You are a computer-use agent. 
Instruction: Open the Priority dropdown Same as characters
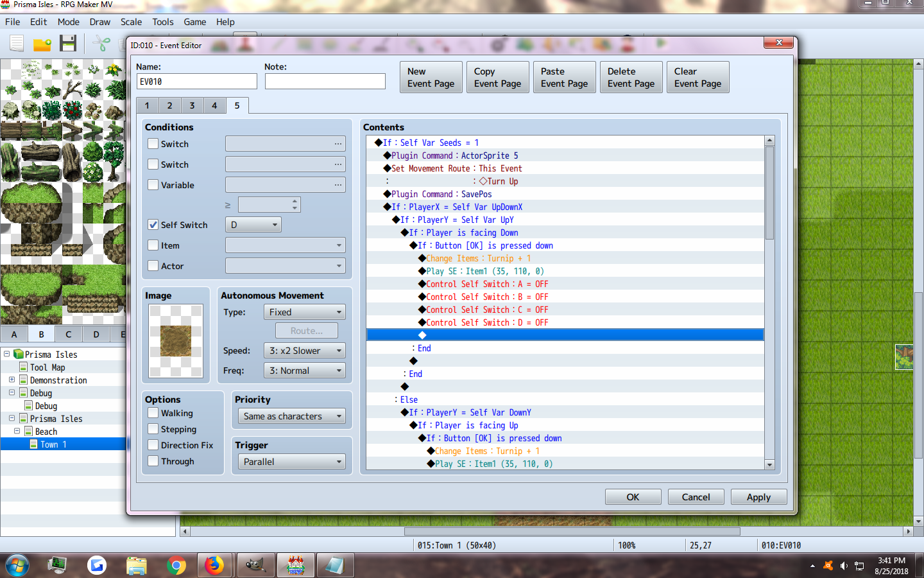[292, 416]
